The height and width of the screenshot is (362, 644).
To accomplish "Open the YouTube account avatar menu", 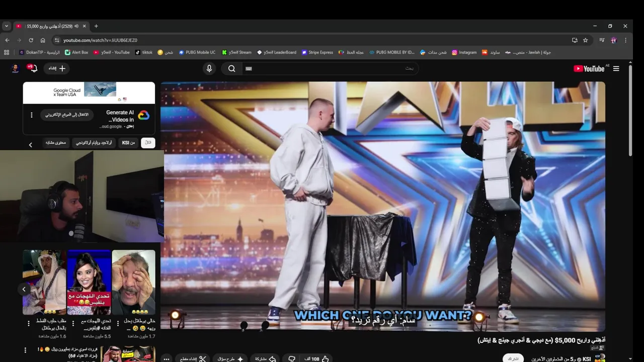I will click(15, 68).
